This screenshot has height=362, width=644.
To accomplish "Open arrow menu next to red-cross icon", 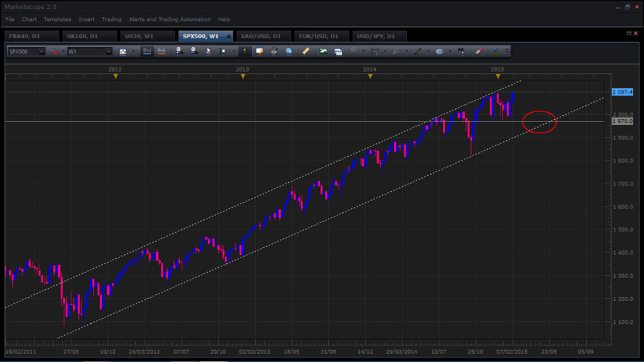I will (63, 52).
